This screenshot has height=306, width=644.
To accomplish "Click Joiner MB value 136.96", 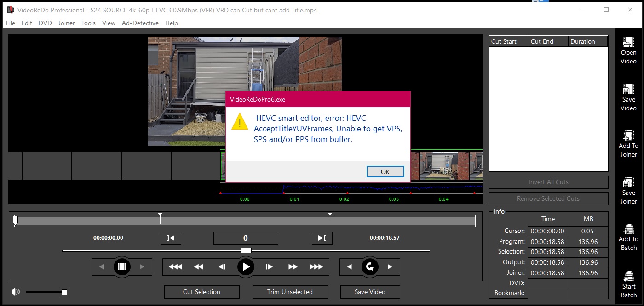I will tap(587, 273).
